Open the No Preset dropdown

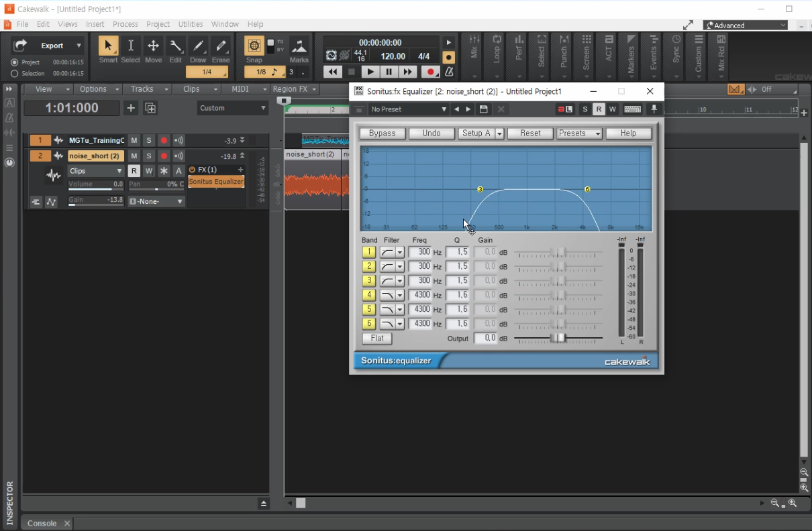[x=408, y=109]
